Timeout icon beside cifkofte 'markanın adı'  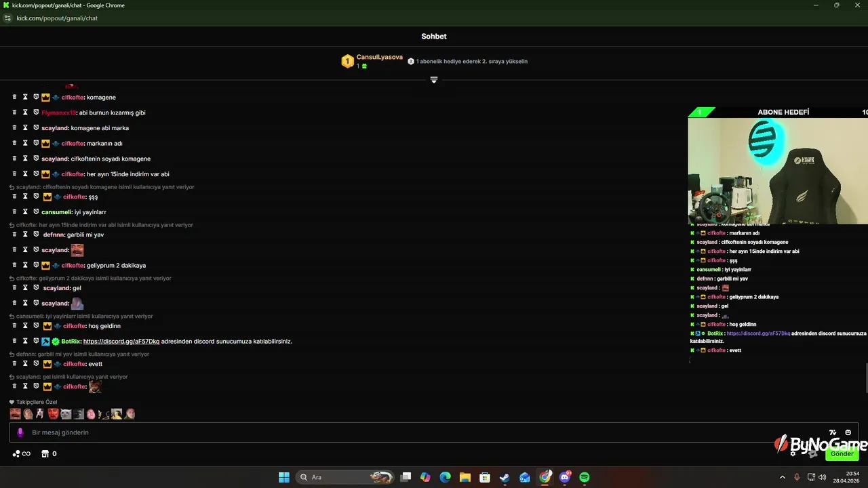(x=25, y=144)
